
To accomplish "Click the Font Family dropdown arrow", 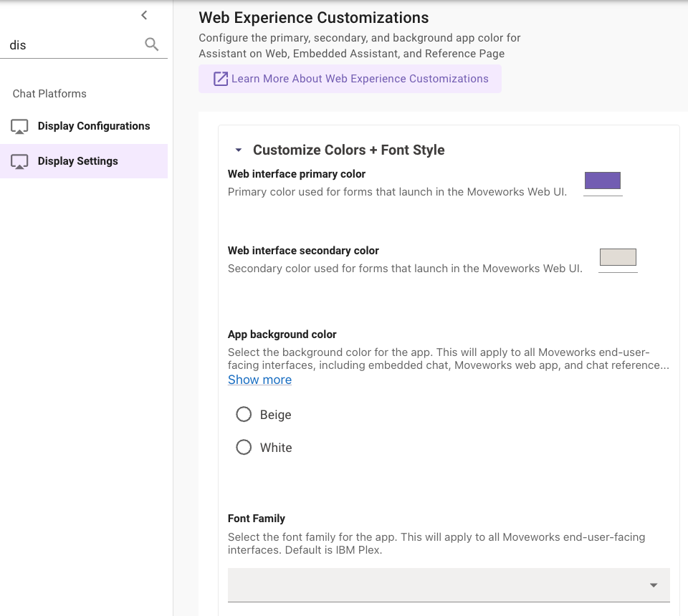I will (x=653, y=585).
